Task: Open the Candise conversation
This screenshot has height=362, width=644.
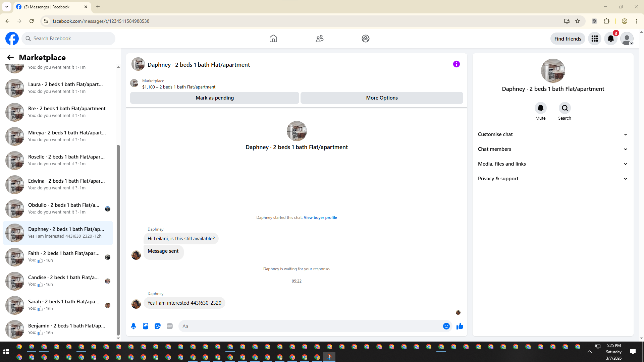Action: tap(58, 281)
